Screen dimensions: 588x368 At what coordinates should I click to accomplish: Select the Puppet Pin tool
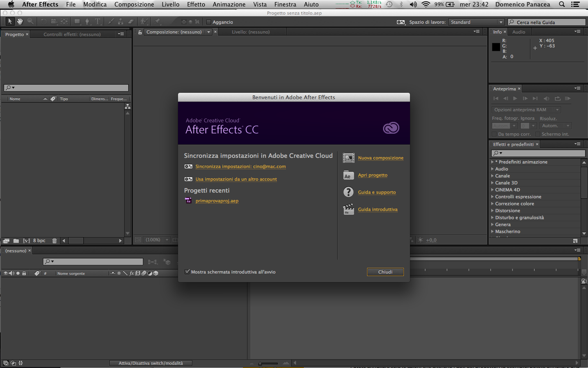point(158,22)
